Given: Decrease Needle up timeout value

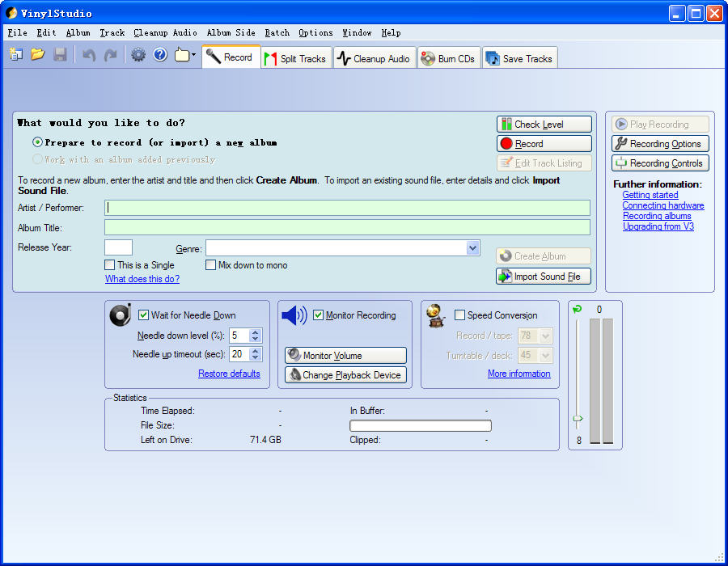Looking at the screenshot, I should point(255,357).
